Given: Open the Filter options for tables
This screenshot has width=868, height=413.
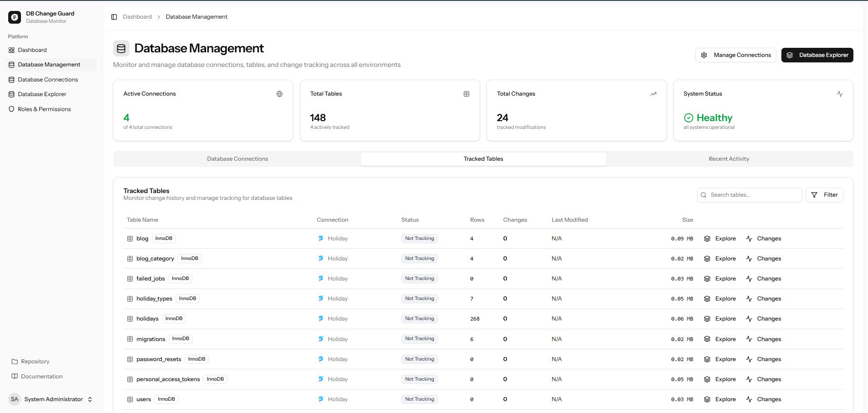Looking at the screenshot, I should point(824,195).
